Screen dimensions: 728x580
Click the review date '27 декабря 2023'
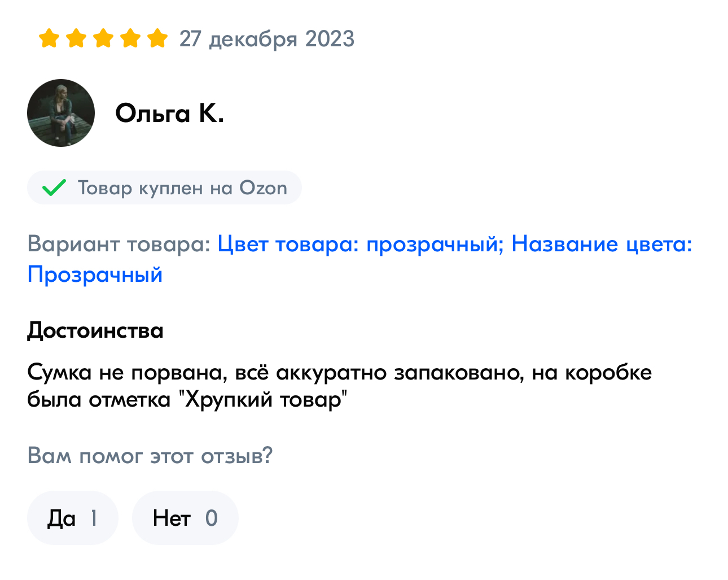[267, 39]
